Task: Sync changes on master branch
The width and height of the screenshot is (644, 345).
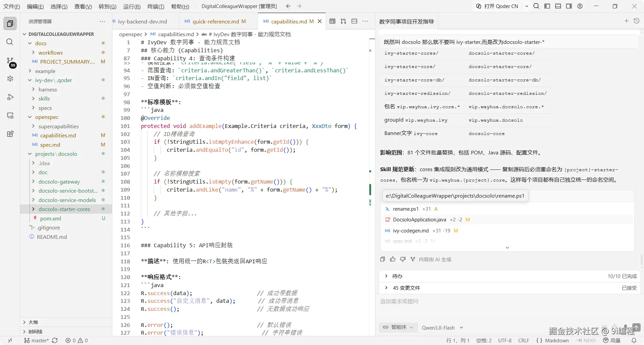Action: [55, 340]
